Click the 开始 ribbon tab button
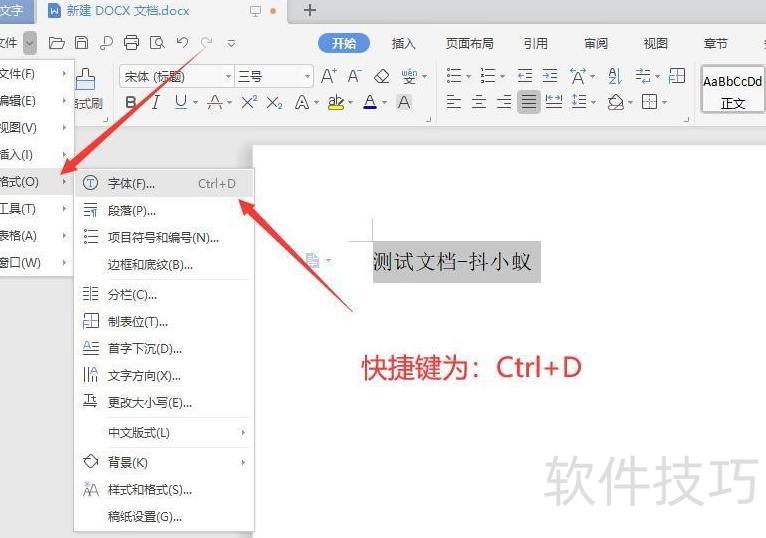 [343, 43]
